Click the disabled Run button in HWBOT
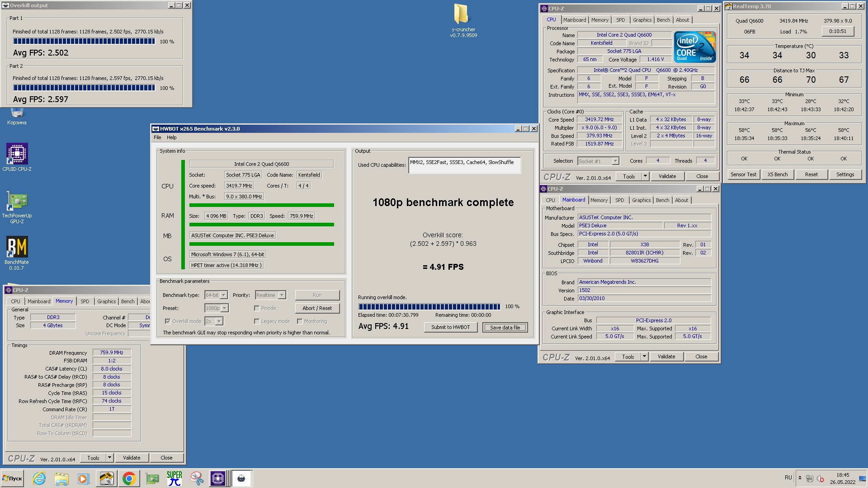 click(317, 295)
